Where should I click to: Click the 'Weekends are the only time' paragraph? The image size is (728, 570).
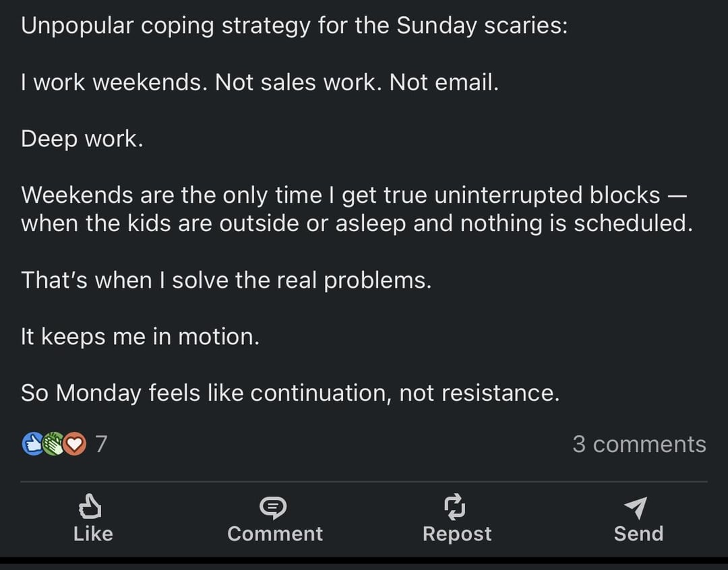(356, 209)
